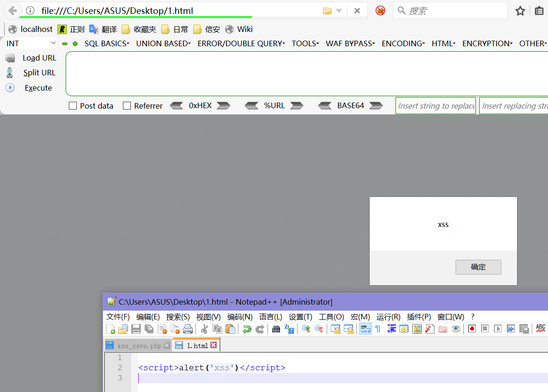Click the Notepad++ Print icon
Image resolution: width=548 pixels, height=392 pixels.
188,329
